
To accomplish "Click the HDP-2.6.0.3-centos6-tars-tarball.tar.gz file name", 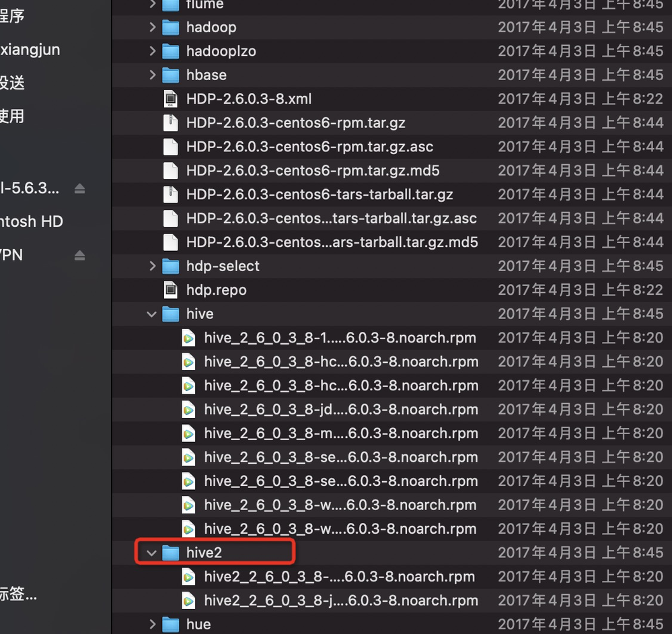I will tap(320, 195).
